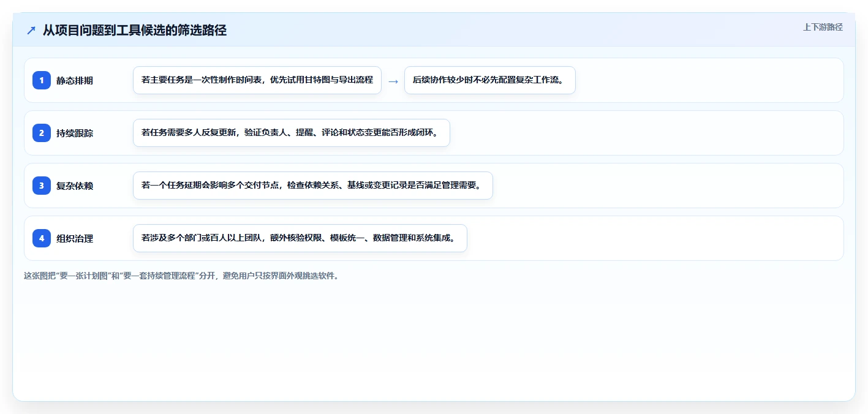This screenshot has height=414, width=868.
Task: Click the footnote starting with 这张图把
Action: [x=181, y=276]
